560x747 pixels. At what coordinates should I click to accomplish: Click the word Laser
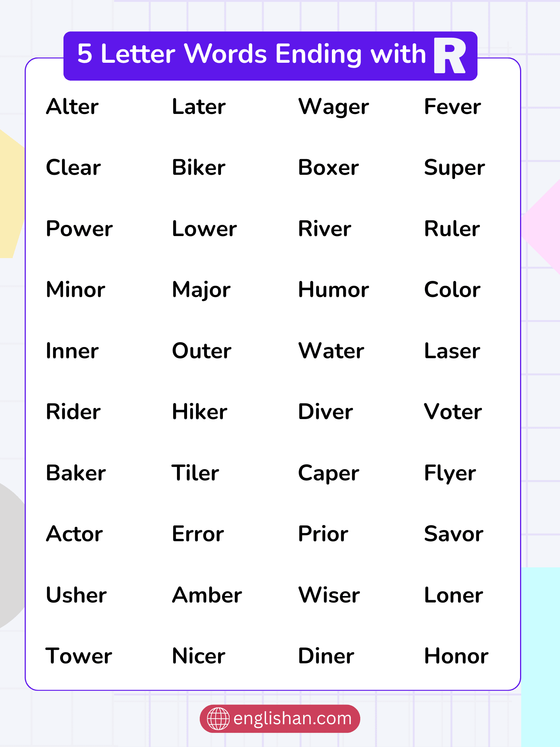pos(452,351)
